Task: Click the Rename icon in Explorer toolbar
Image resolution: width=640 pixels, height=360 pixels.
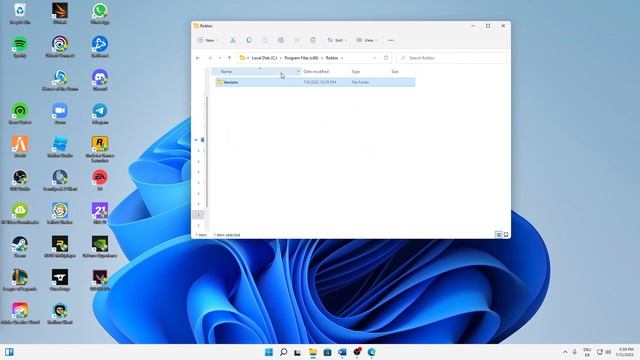Action: point(281,40)
